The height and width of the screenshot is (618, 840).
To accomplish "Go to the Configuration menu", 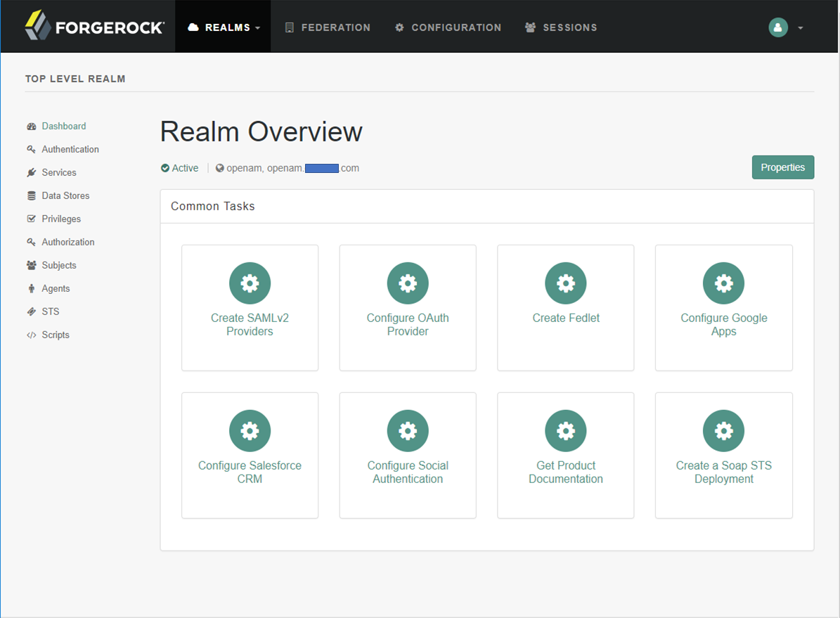I will coord(448,27).
